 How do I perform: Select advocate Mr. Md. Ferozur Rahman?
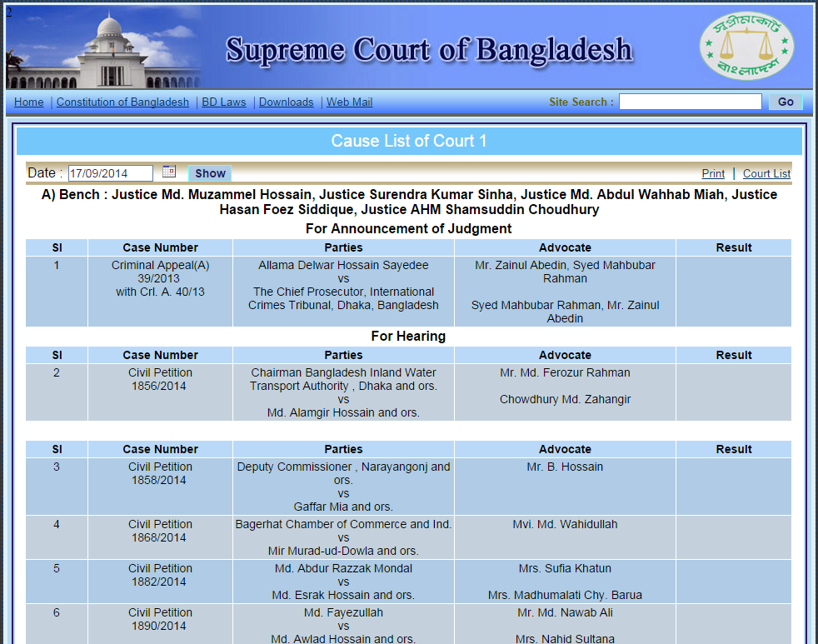point(565,372)
